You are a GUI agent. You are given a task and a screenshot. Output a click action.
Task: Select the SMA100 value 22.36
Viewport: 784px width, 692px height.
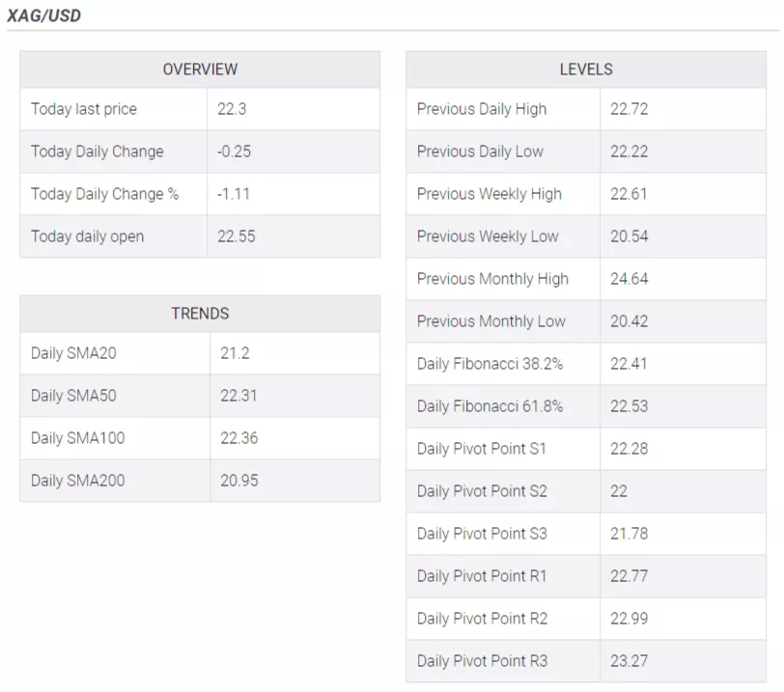pyautogui.click(x=239, y=438)
